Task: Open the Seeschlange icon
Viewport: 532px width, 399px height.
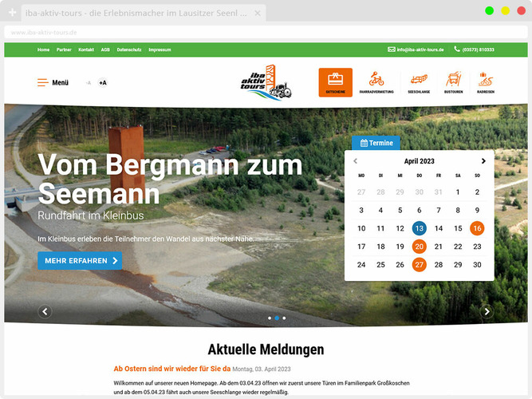Action: click(x=418, y=82)
